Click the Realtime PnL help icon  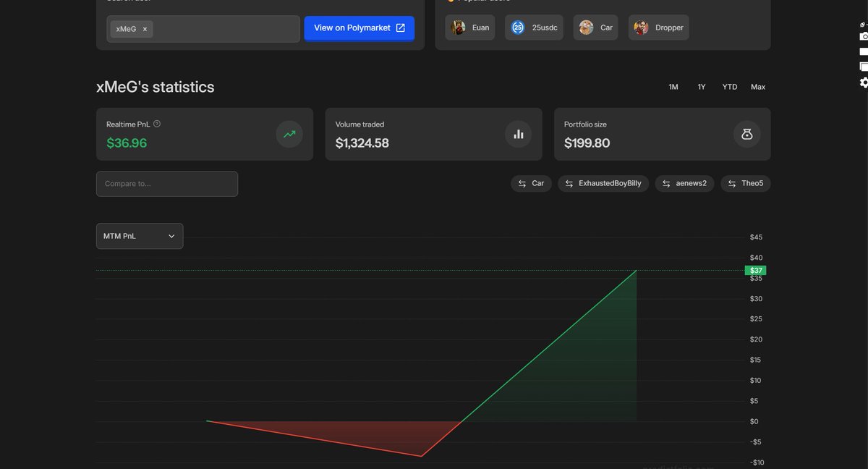click(x=157, y=124)
